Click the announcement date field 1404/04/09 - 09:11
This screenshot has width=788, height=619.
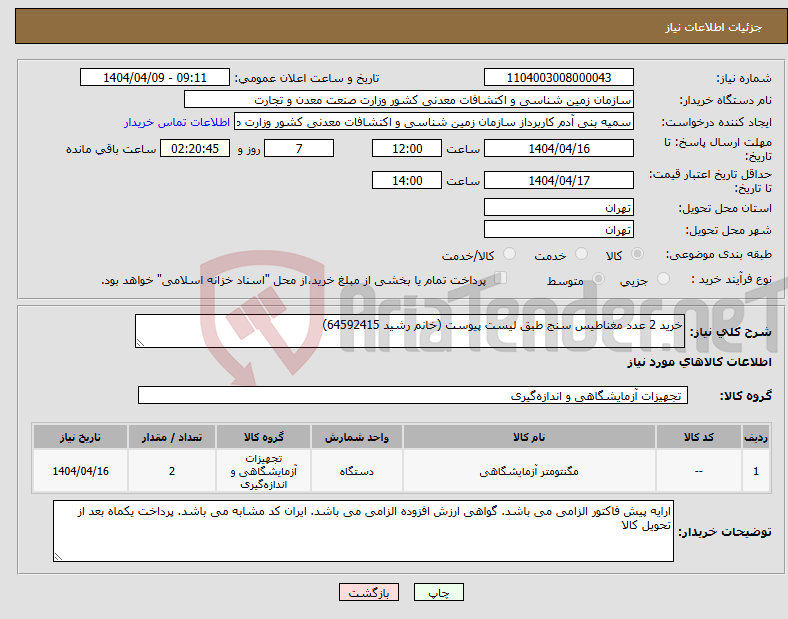coord(155,77)
